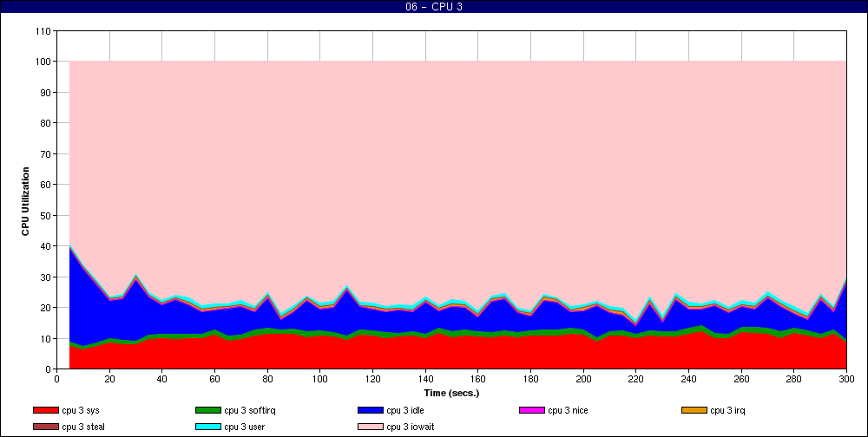The height and width of the screenshot is (437, 868).
Task: Click the red cpu 3 sys legend swatch
Action: tap(45, 410)
